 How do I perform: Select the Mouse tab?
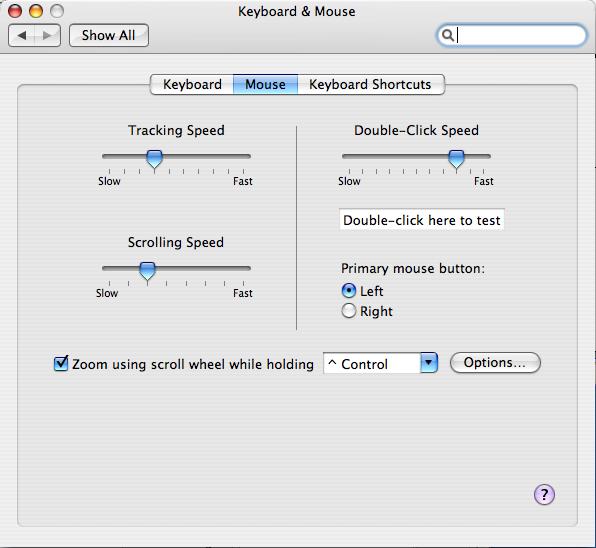265,84
